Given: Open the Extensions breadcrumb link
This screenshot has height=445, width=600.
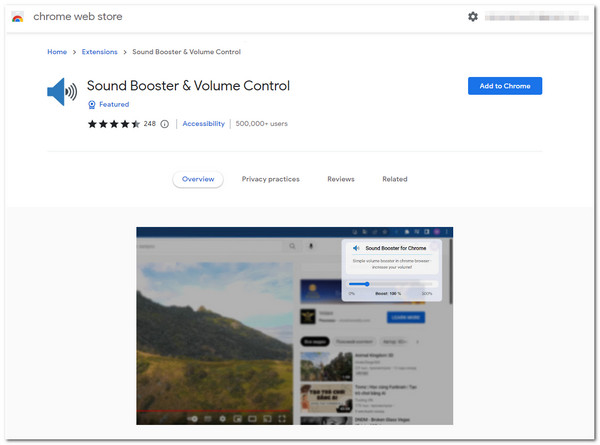Looking at the screenshot, I should [x=99, y=52].
